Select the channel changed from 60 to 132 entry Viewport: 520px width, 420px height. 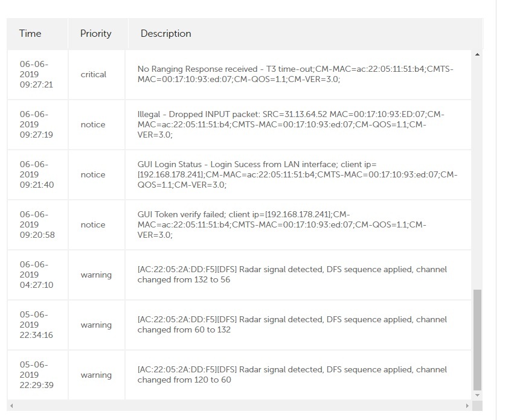292,325
